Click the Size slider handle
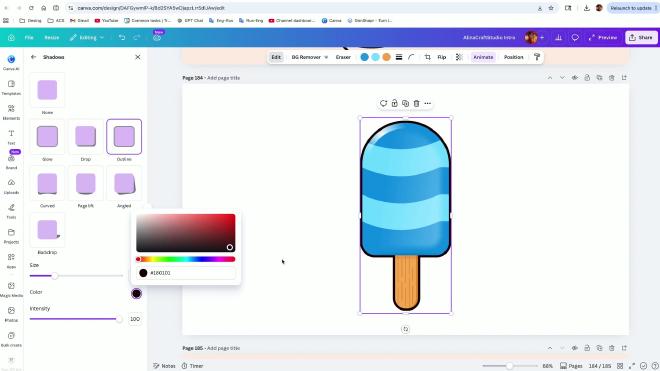The image size is (660, 371). [54, 276]
